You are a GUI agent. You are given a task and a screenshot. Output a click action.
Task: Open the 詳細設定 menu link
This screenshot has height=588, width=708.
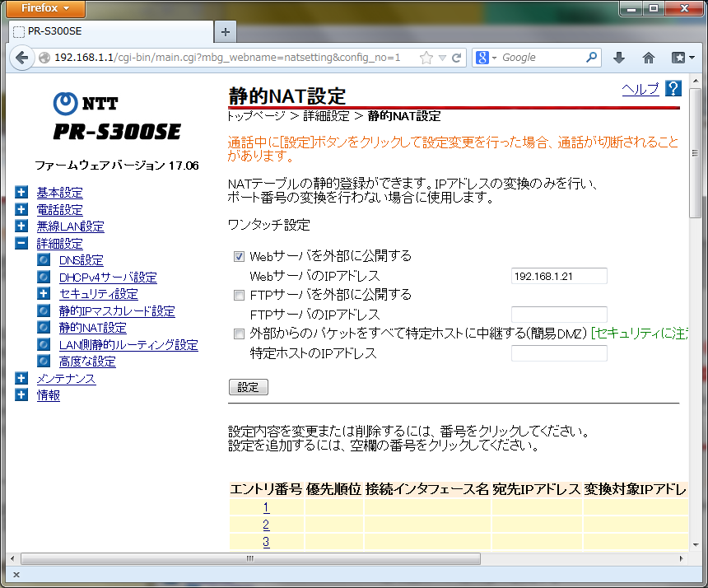(59, 244)
